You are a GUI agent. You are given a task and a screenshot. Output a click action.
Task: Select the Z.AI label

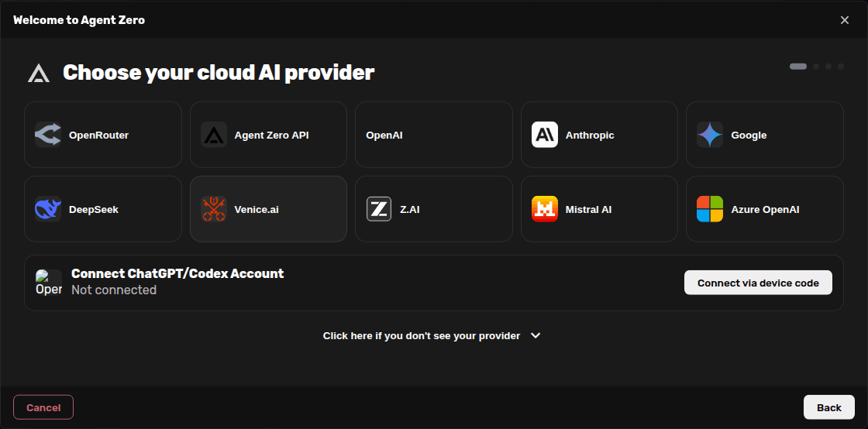410,210
